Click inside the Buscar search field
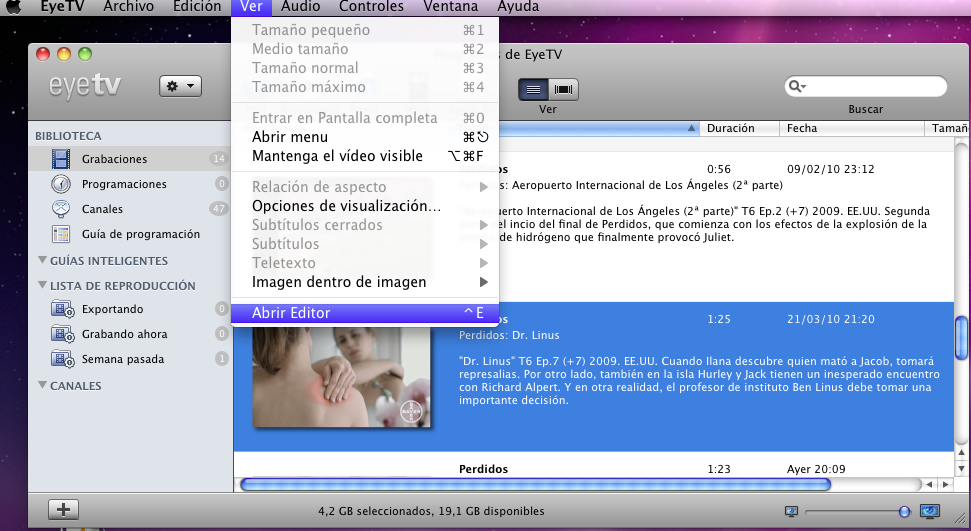This screenshot has width=971, height=531. [x=866, y=86]
